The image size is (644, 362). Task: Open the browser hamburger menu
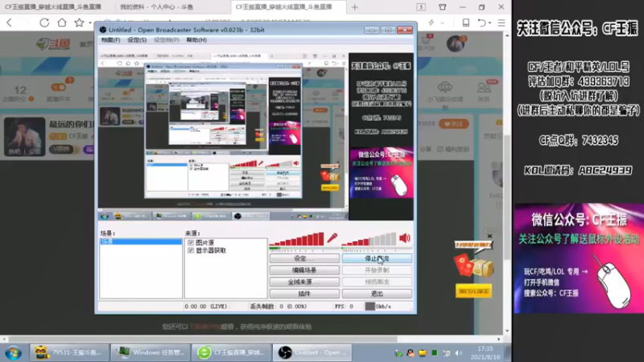(502, 23)
